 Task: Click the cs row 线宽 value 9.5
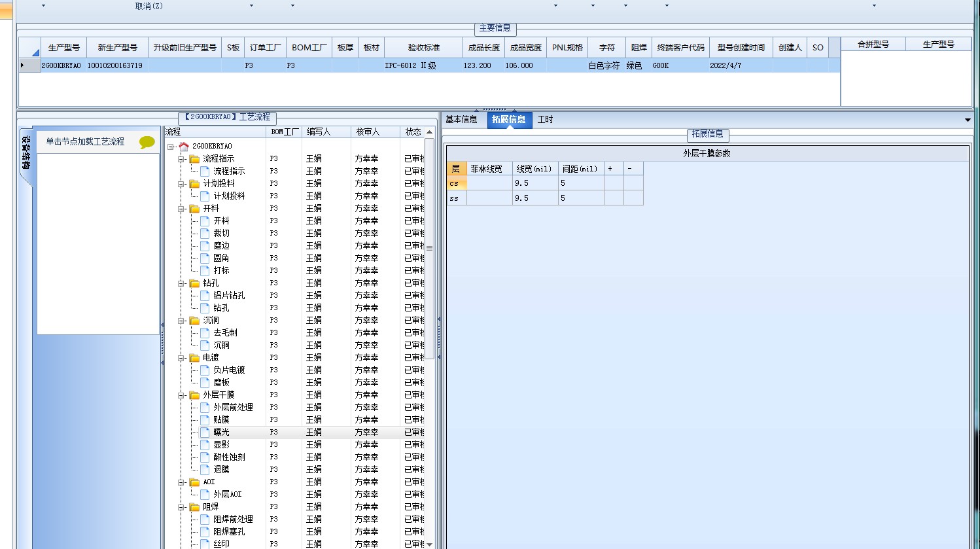pyautogui.click(x=535, y=183)
